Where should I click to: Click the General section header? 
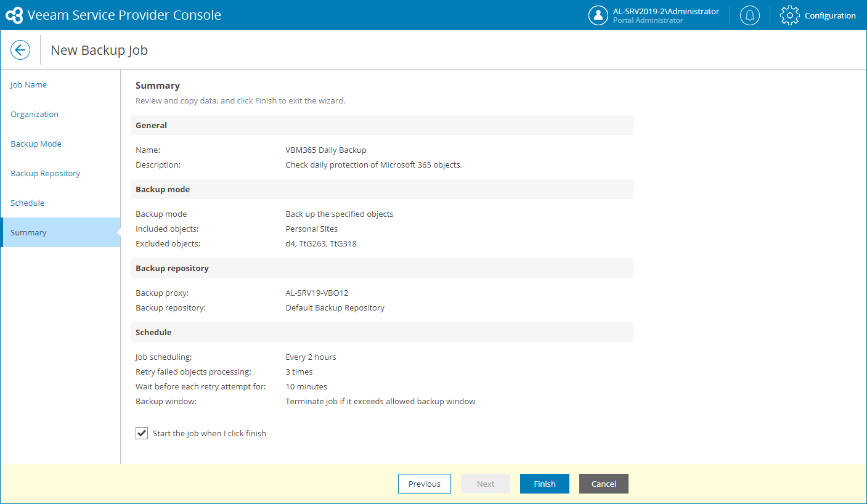(x=382, y=125)
